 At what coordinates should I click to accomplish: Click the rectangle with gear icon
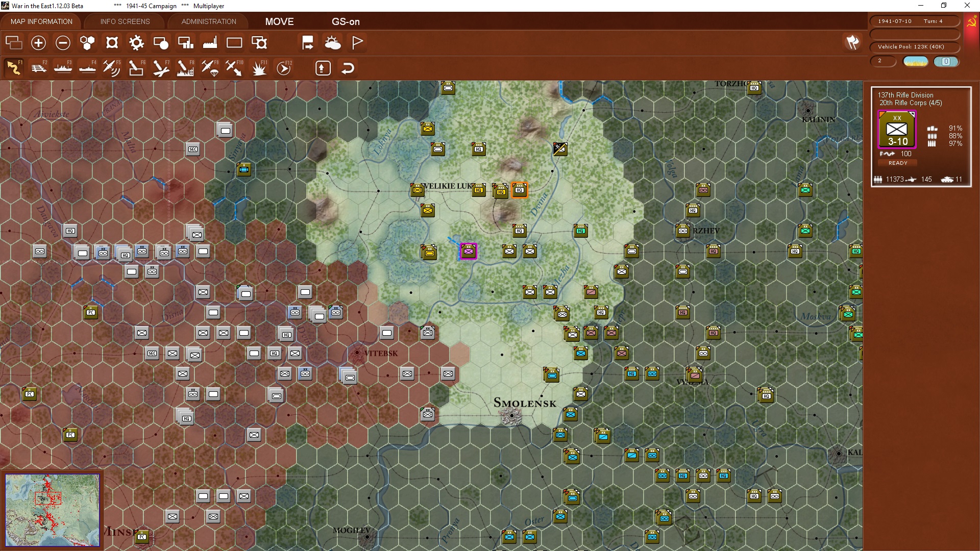tap(259, 42)
